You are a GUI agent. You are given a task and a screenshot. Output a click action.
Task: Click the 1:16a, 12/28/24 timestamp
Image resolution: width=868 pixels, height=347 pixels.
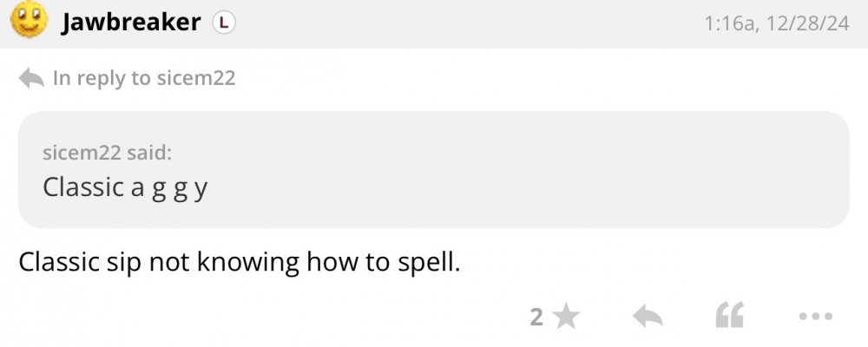pos(778,24)
